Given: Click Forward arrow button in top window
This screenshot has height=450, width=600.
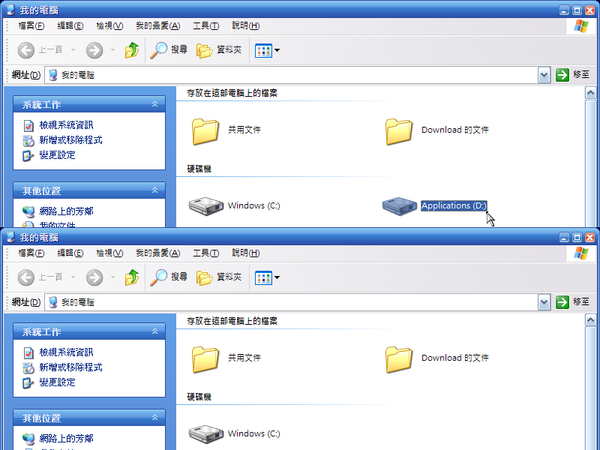Looking at the screenshot, I should click(x=95, y=50).
